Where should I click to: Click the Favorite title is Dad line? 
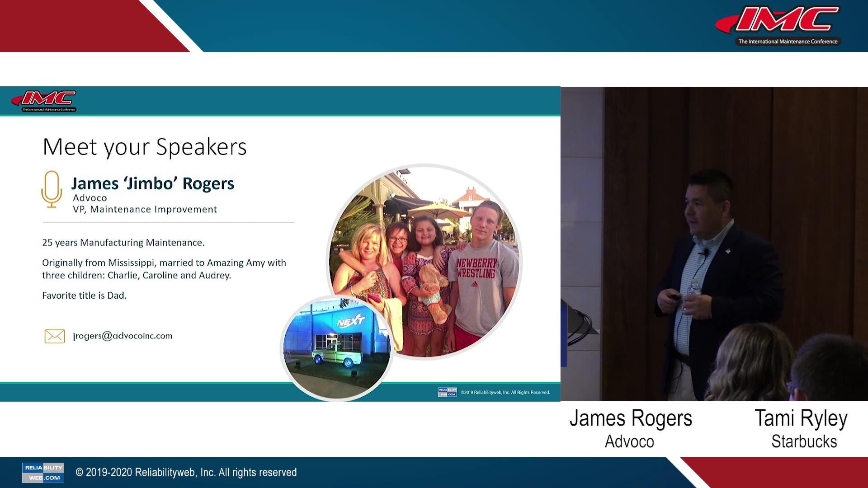(x=85, y=296)
